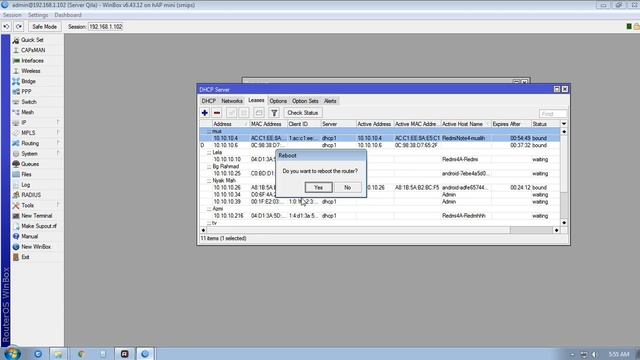The width and height of the screenshot is (640, 360).
Task: Switch to the Option Sets tab
Action: point(305,101)
